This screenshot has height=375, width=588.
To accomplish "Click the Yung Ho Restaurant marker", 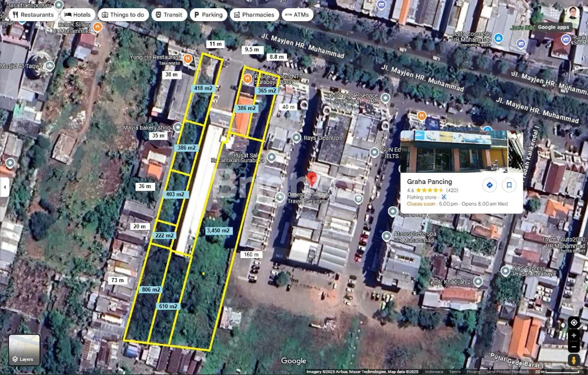I will (188, 58).
